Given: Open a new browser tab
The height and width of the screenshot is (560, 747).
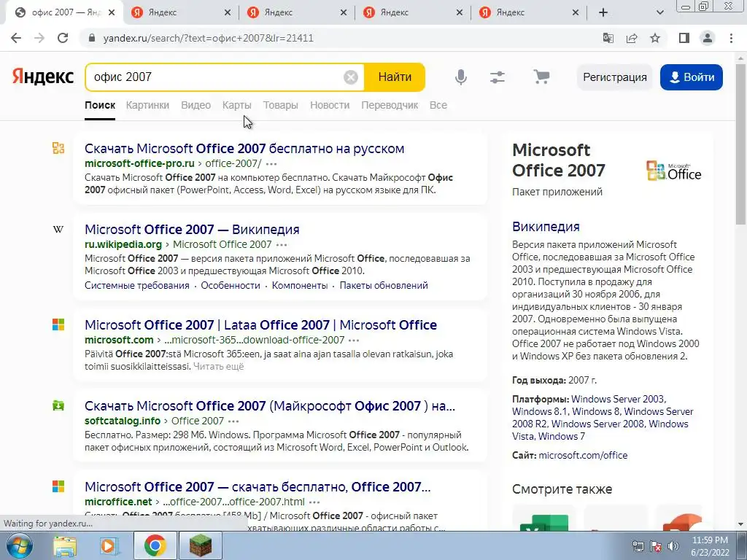Looking at the screenshot, I should point(603,12).
